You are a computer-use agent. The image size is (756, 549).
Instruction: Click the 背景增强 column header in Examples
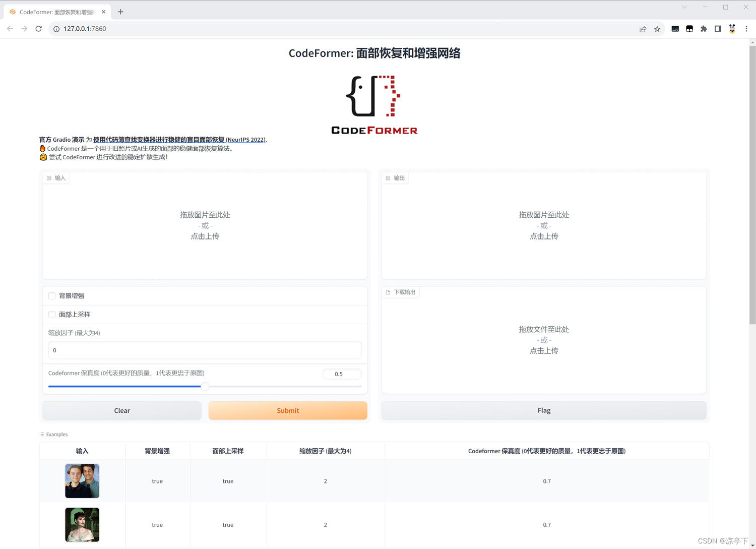coord(157,451)
